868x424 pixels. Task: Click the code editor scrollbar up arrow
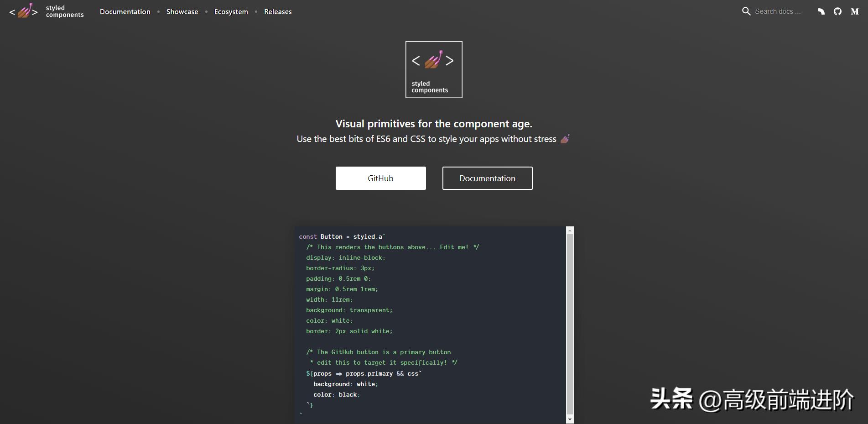(570, 230)
